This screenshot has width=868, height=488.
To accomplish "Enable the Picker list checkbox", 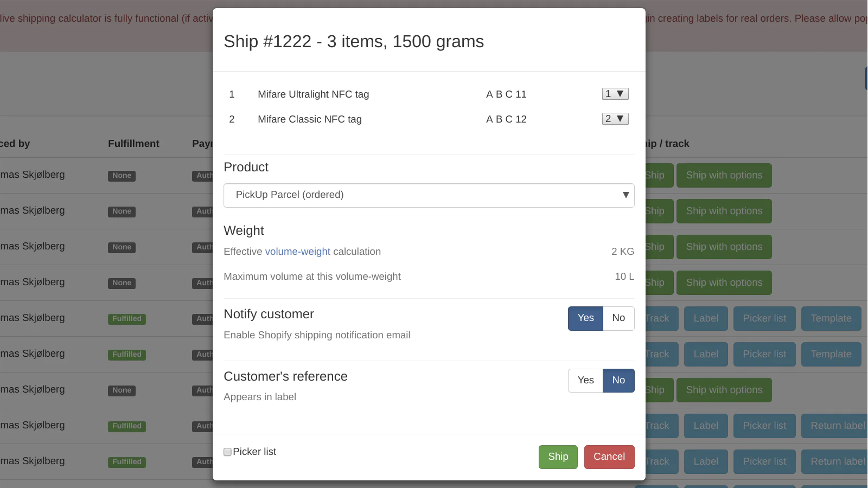I will pos(227,452).
